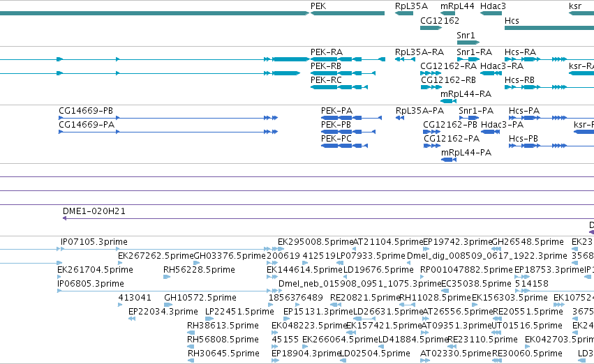The image size is (594, 364).
Task: Select EST AT21104.5prime
Action: [388, 242]
